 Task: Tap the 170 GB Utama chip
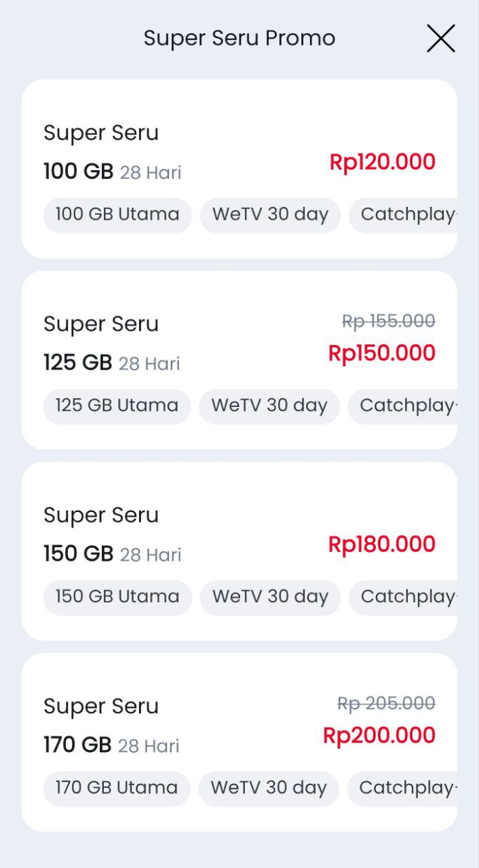117,789
